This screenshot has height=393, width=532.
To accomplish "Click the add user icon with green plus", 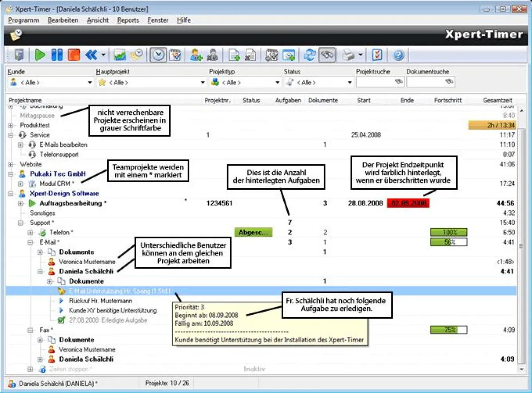I will [x=196, y=55].
